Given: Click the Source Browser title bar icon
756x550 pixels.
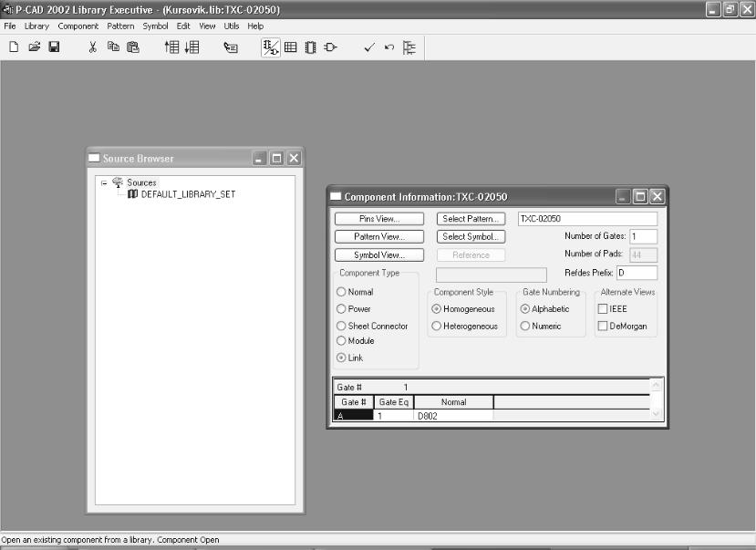Looking at the screenshot, I should coord(94,158).
